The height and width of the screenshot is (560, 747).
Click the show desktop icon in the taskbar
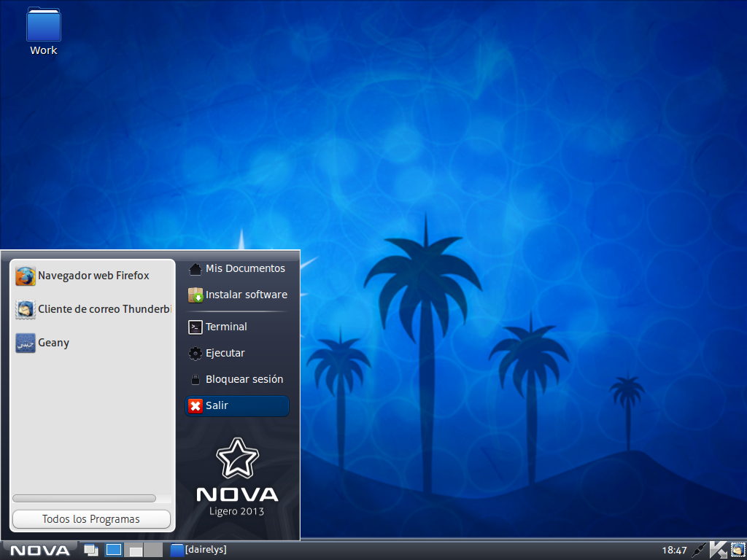pyautogui.click(x=91, y=550)
